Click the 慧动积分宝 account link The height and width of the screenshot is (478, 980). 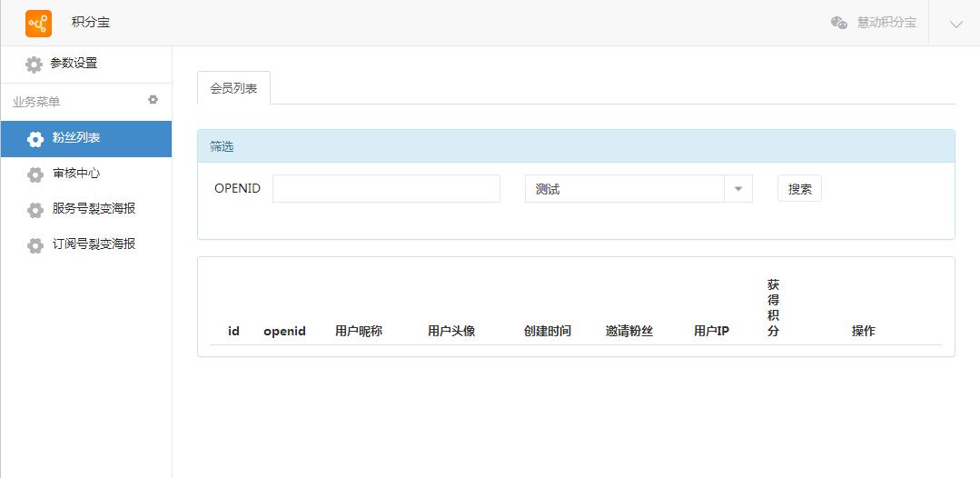pos(886,23)
